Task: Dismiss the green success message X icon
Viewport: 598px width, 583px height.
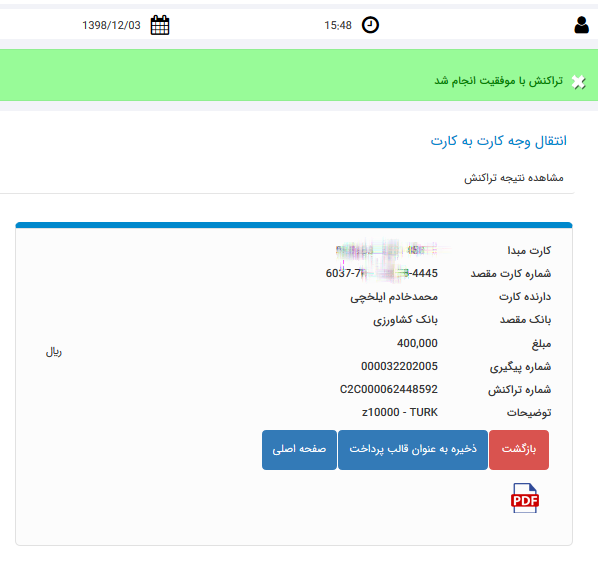Action: click(x=579, y=82)
